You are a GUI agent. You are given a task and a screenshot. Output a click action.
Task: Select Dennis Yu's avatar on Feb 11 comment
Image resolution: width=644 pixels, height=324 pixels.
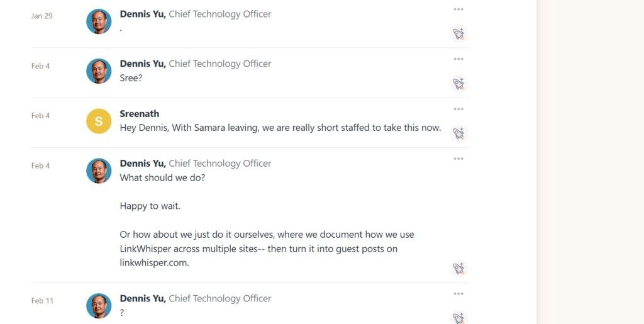point(99,306)
